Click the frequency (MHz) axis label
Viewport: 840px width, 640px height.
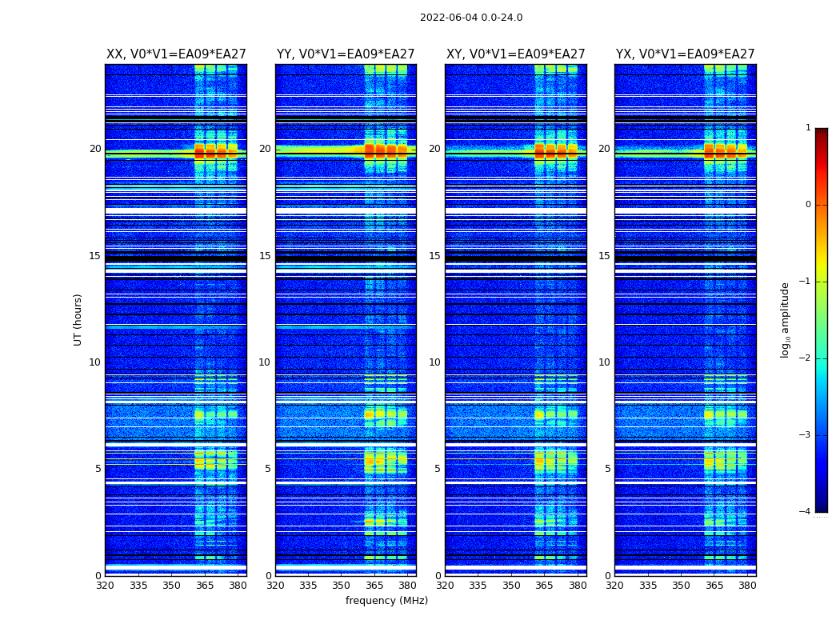[x=386, y=600]
